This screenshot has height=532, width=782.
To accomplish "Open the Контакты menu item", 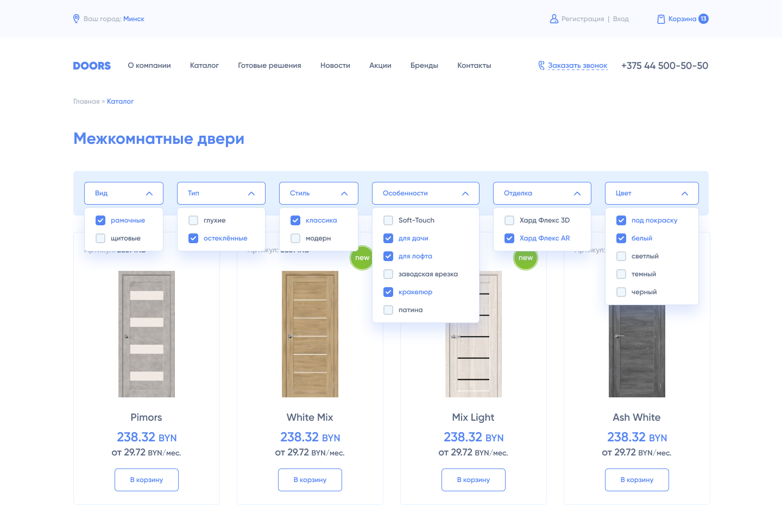I will [474, 66].
